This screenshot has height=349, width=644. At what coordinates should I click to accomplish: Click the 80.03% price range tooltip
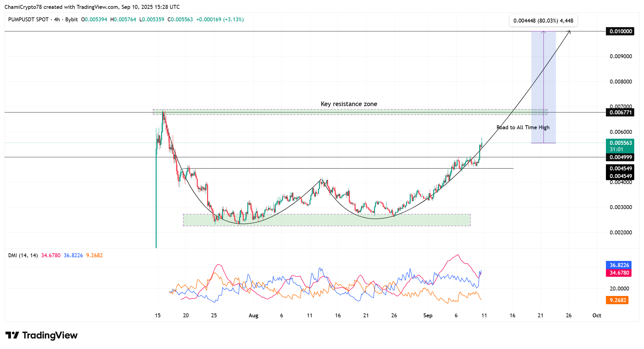coord(543,21)
